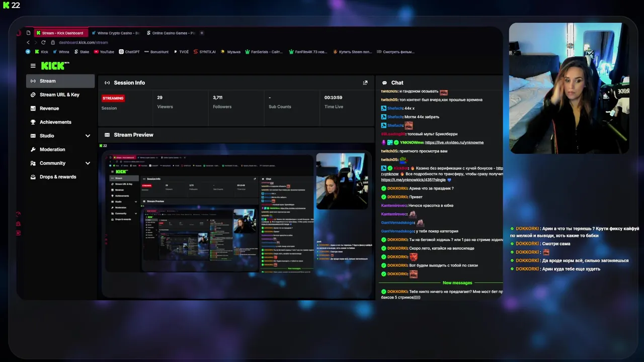Click username Shefach on '44к х' message

pyautogui.click(x=395, y=109)
